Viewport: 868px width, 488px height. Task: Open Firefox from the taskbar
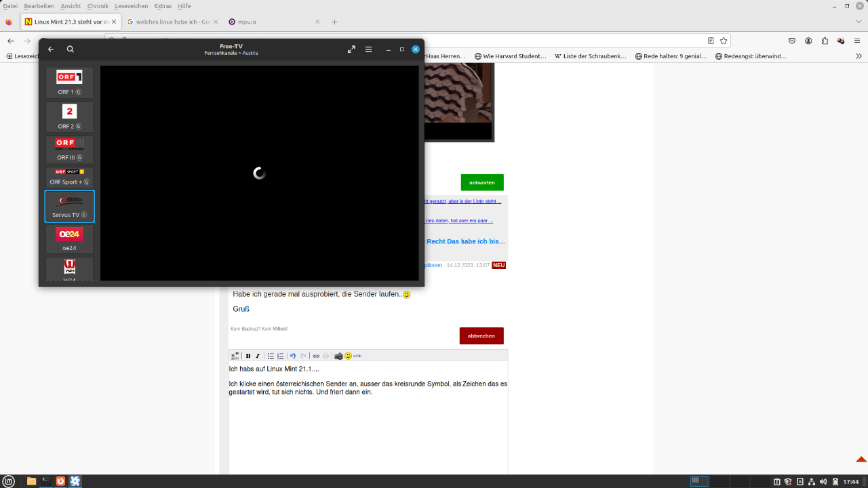tap(60, 481)
